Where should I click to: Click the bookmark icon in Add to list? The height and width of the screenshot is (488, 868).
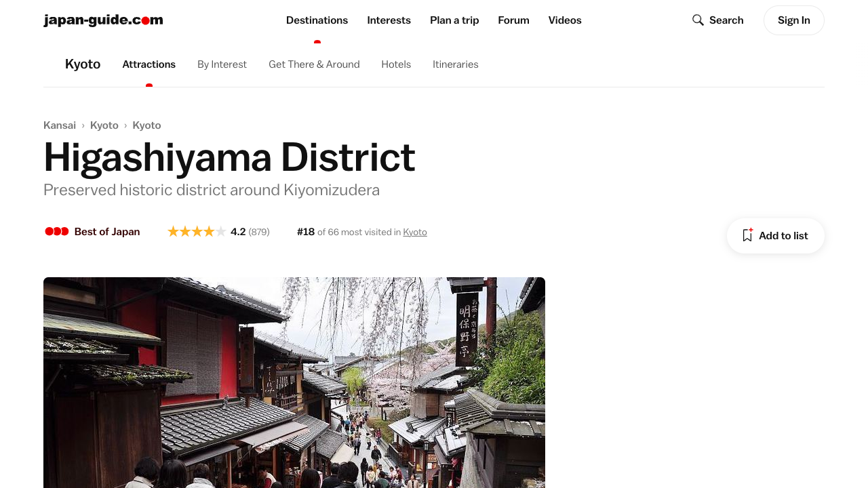coord(748,235)
